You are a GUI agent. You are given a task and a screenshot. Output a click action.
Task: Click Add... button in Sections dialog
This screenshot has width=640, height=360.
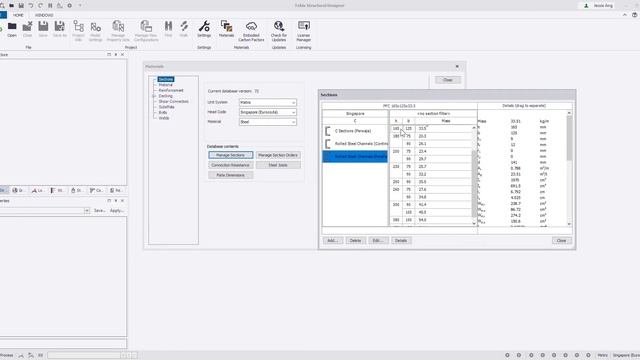click(333, 240)
